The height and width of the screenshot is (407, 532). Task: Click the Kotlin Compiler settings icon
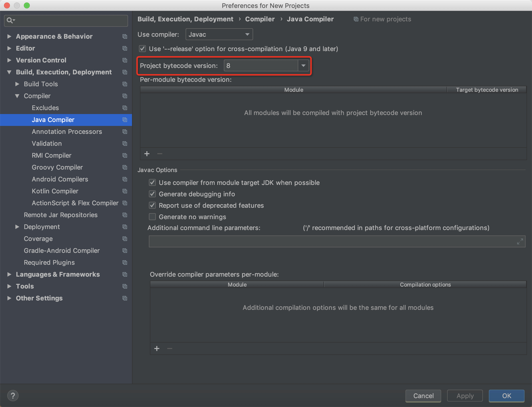point(125,192)
